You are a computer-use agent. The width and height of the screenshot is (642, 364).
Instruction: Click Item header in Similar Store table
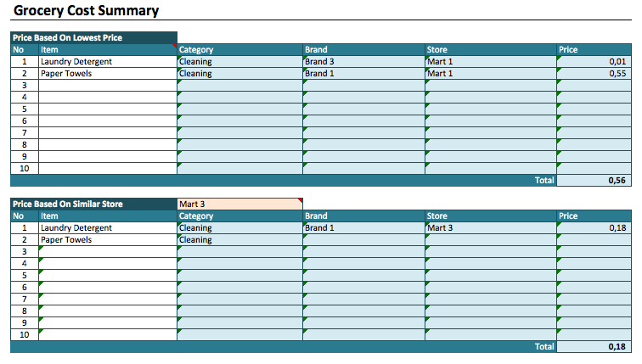[108, 216]
